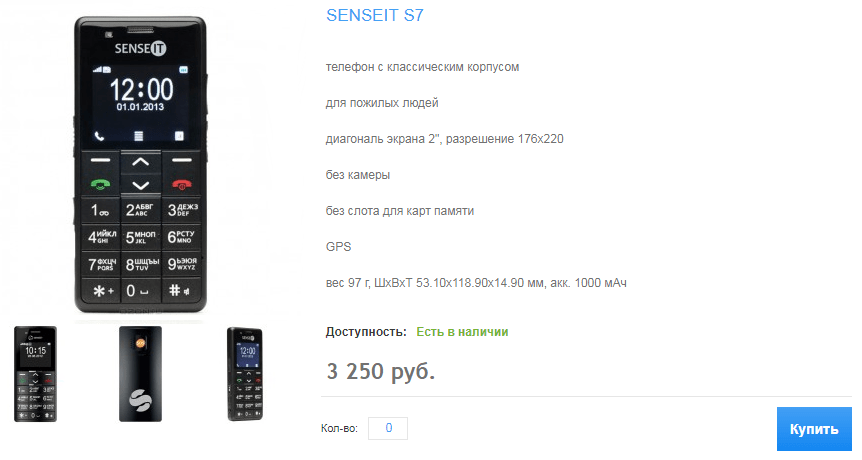
Task: Click the menu grid icon on phone screen
Action: (139, 136)
